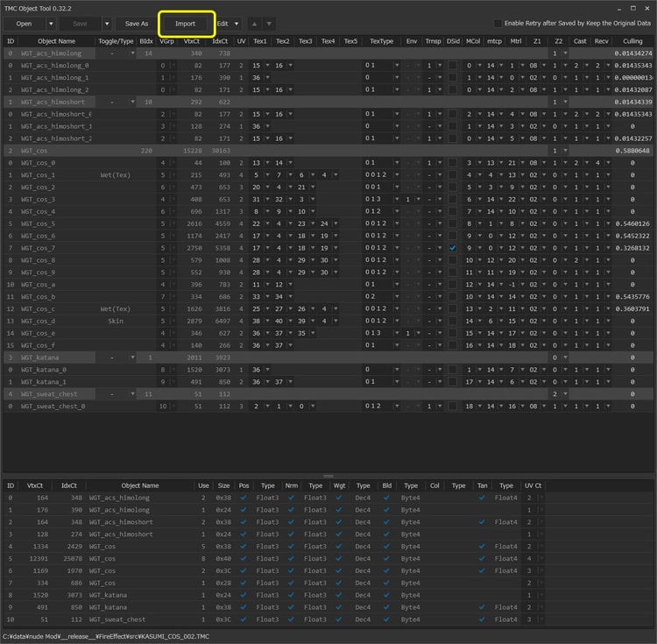Click Skin label on the WGT_cos_d row

pyautogui.click(x=116, y=321)
